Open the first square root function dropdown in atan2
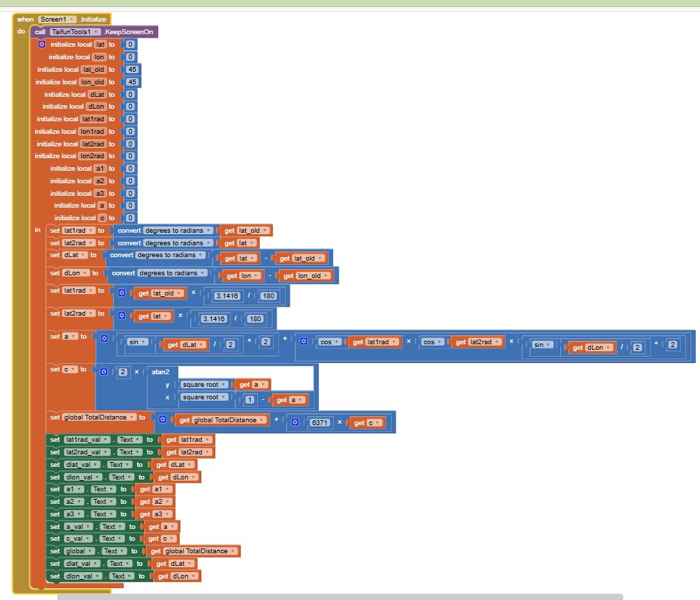 pos(203,385)
